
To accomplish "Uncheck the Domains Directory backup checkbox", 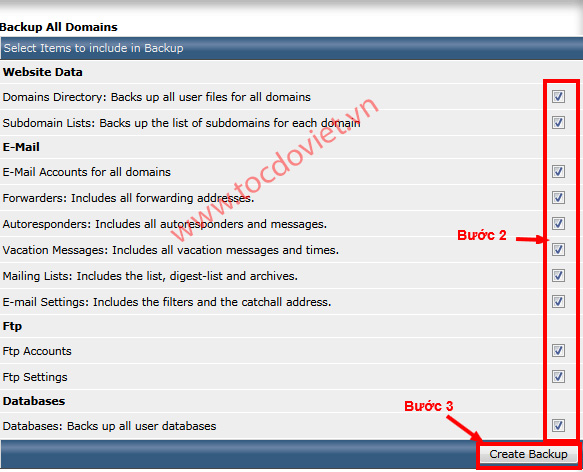I will pos(558,97).
